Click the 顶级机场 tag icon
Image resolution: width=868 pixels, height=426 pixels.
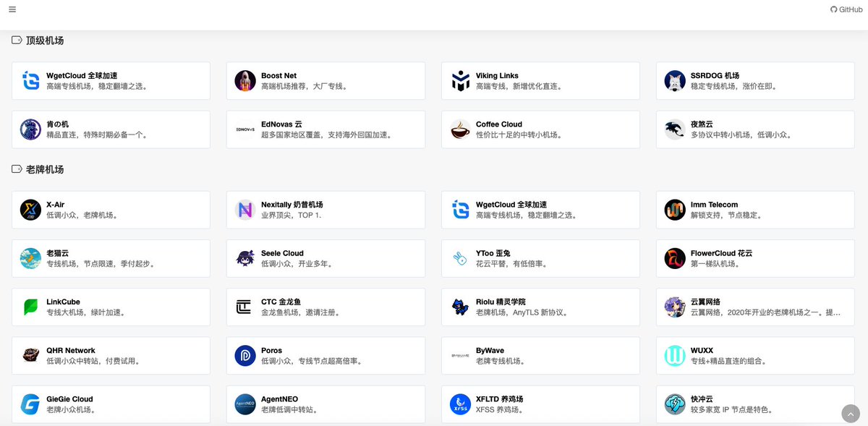(17, 41)
